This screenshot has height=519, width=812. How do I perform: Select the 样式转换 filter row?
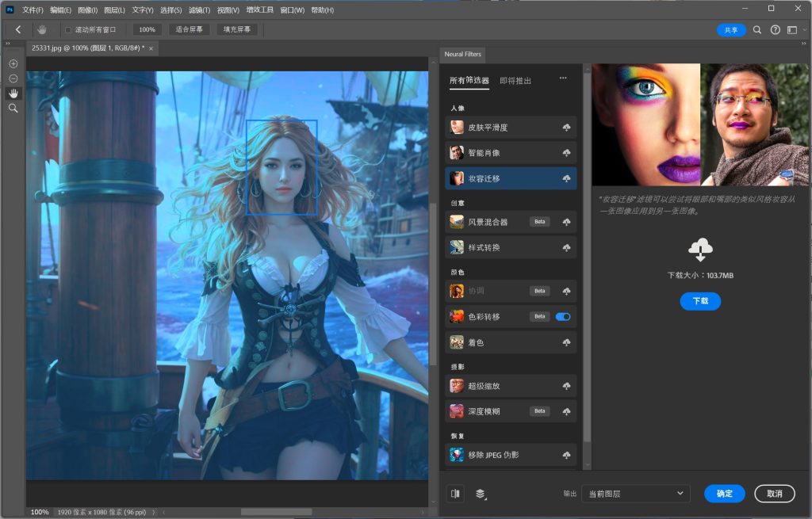point(511,248)
